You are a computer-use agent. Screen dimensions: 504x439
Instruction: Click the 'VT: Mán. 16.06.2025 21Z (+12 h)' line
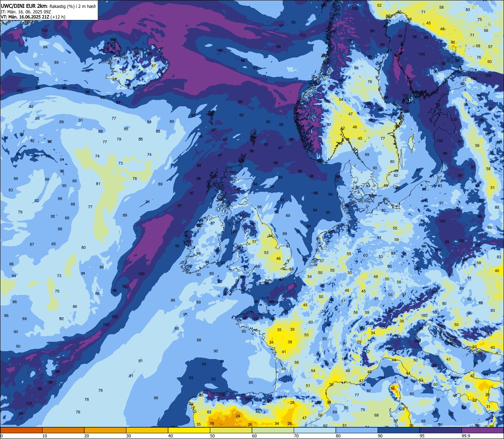coord(33,17)
